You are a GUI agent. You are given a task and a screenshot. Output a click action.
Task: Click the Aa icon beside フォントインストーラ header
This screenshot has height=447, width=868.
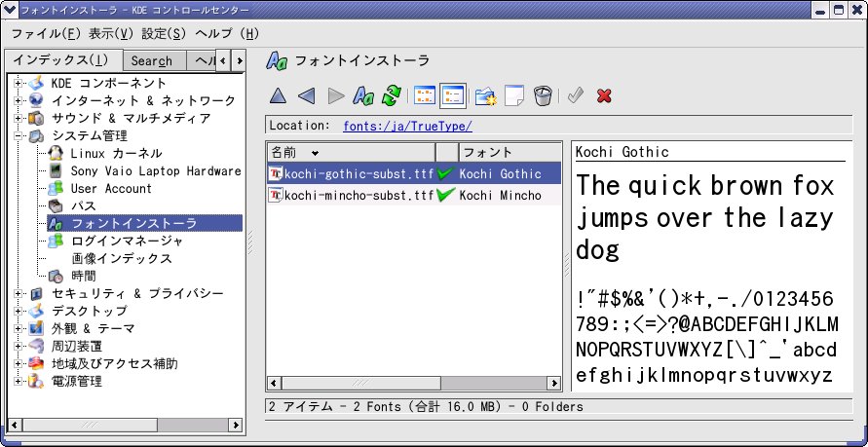coord(277,60)
